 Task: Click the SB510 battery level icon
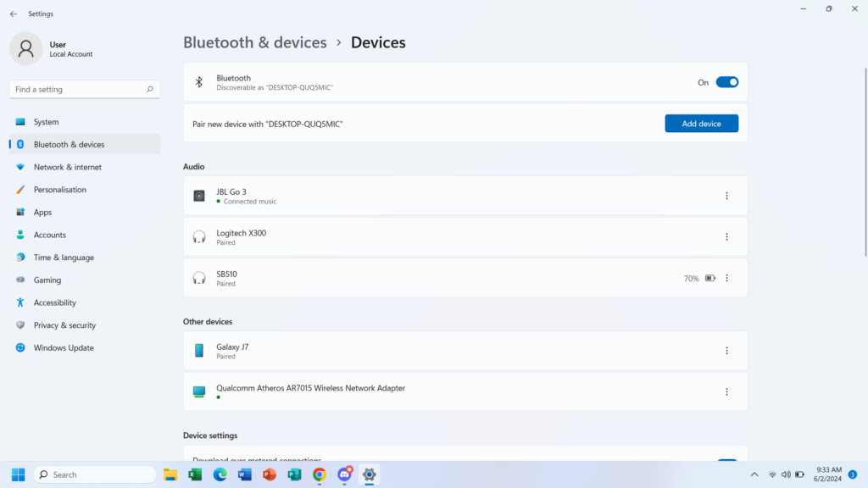point(710,278)
